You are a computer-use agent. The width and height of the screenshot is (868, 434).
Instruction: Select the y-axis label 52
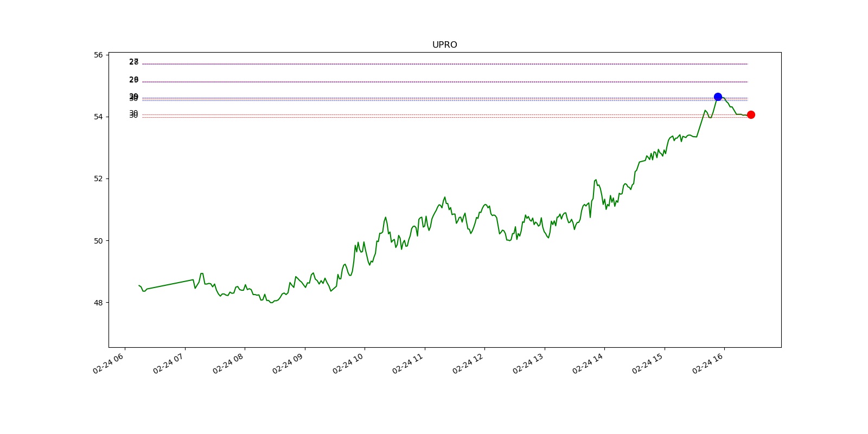pyautogui.click(x=98, y=178)
